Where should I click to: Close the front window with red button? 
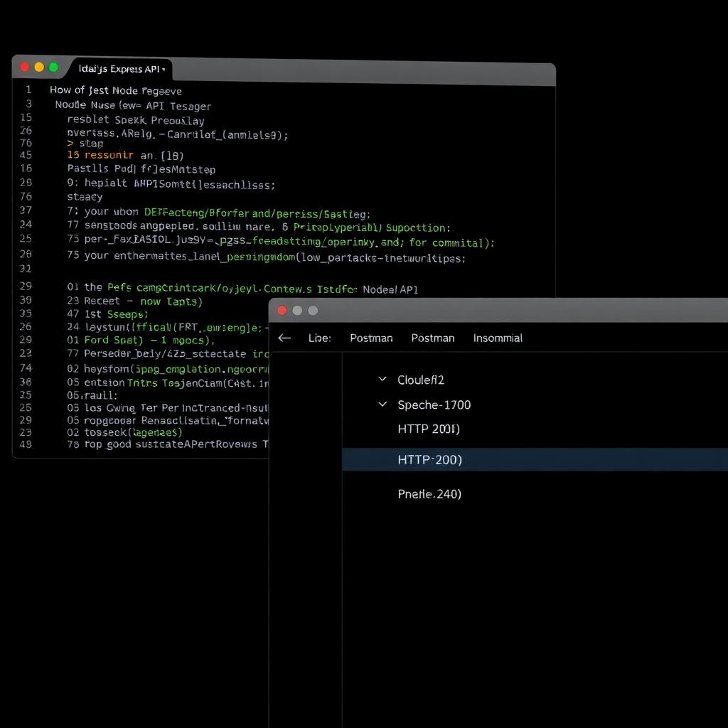(x=282, y=310)
